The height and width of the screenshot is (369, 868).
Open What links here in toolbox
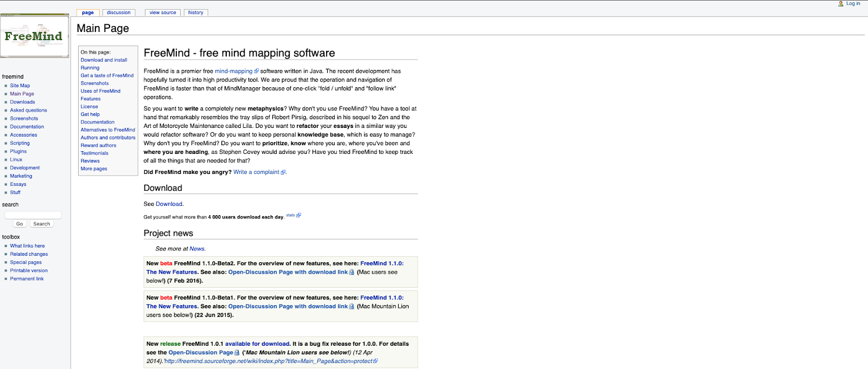point(27,246)
